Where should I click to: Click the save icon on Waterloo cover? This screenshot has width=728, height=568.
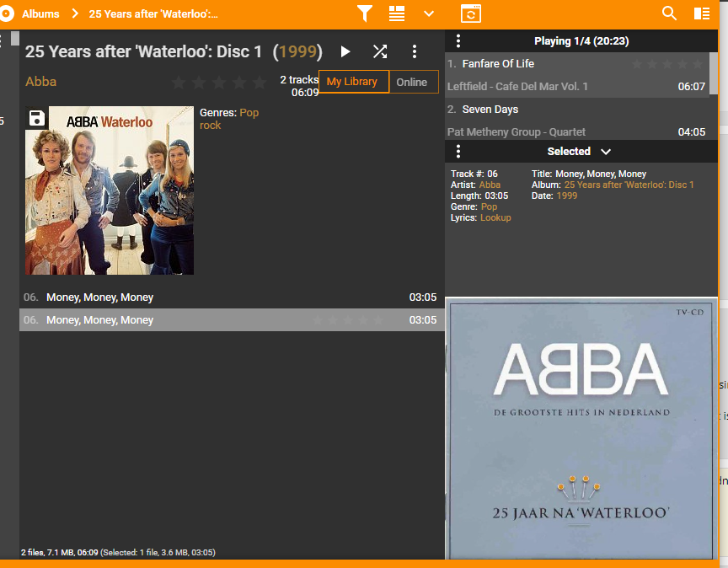point(37,118)
